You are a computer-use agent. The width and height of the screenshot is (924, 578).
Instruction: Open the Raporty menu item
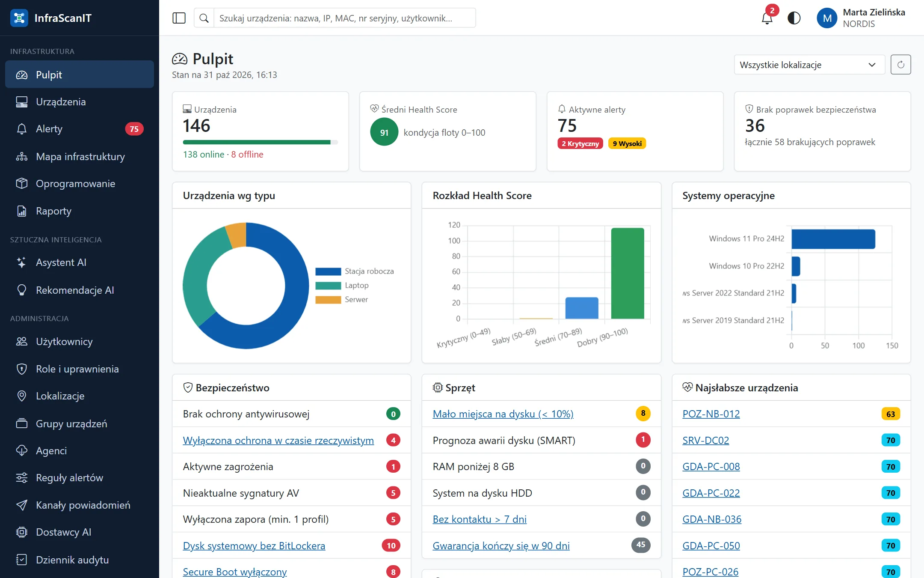pyautogui.click(x=80, y=211)
